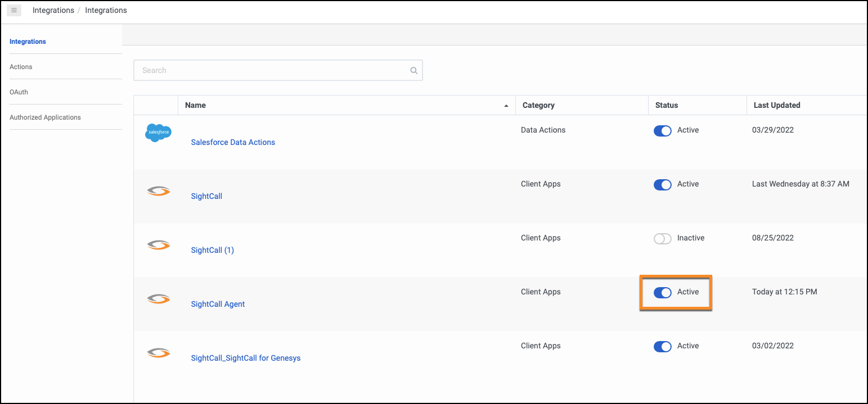Click Client Apps in the Genesys row
Image resolution: width=868 pixels, height=404 pixels.
[x=541, y=346]
